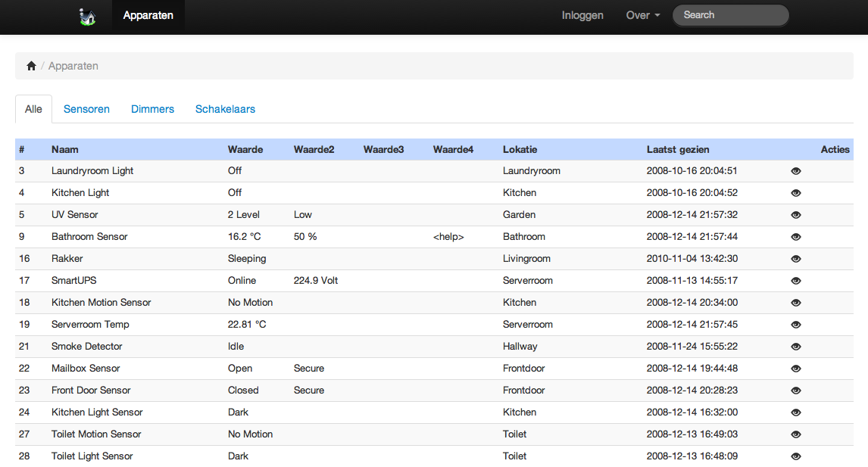Click the eye icon for Front Door Sensor
Image resolution: width=868 pixels, height=467 pixels.
point(795,391)
